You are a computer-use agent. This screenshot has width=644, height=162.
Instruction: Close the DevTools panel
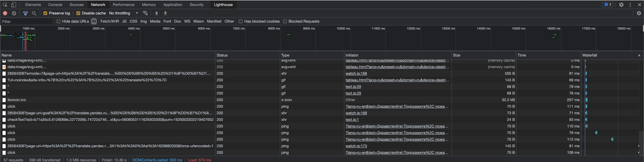(639, 5)
